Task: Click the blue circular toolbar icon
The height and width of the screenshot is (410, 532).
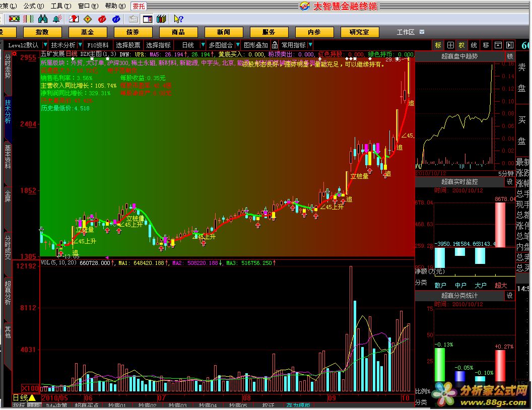Action: coord(116,19)
